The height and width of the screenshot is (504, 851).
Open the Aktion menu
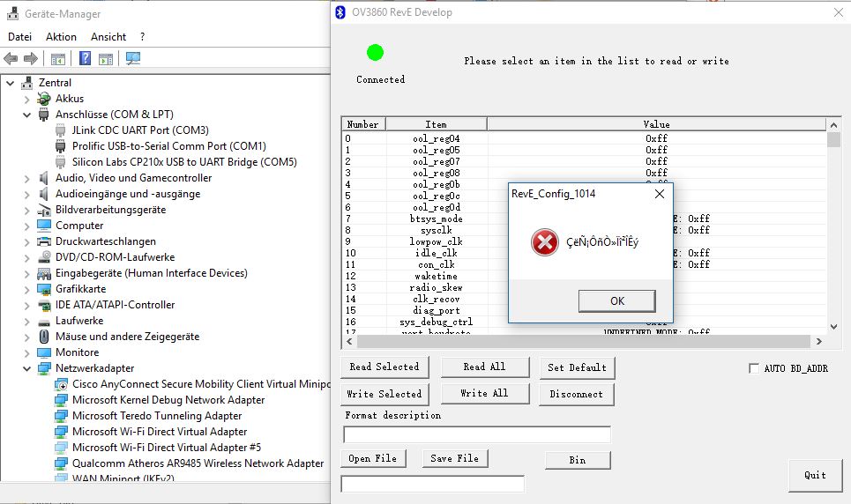(x=61, y=37)
